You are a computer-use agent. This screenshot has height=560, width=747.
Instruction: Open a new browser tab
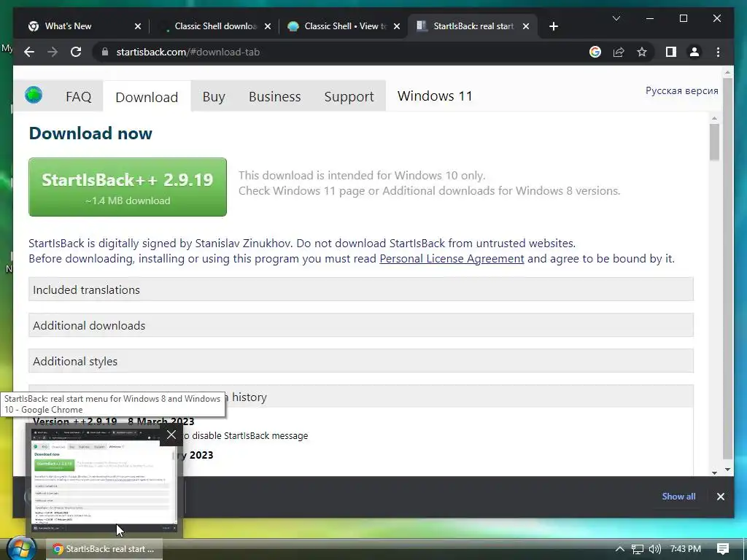click(553, 26)
